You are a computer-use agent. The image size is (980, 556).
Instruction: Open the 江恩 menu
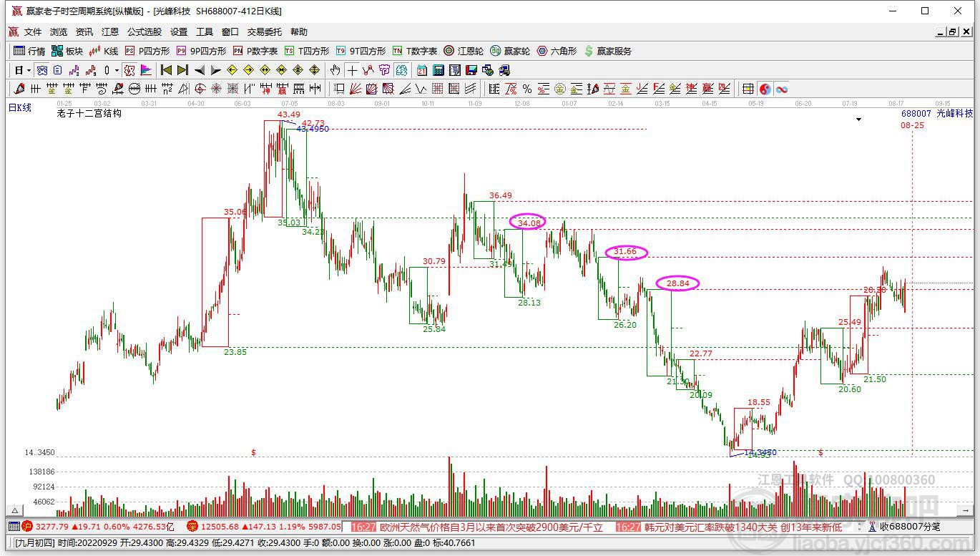coord(110,32)
